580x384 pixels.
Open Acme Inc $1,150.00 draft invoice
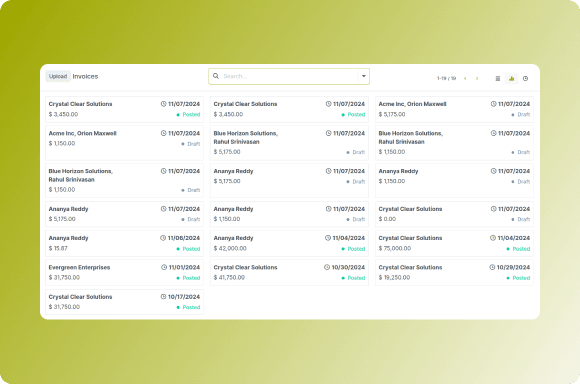124,143
